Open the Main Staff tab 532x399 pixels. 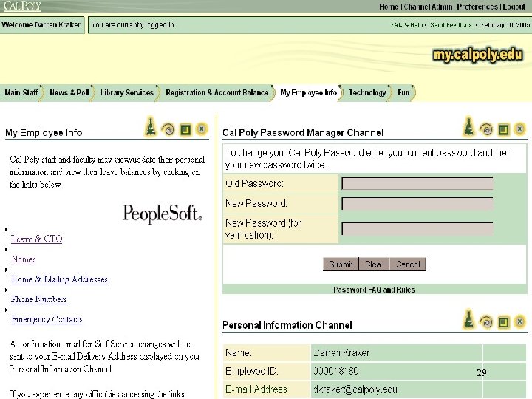pos(21,92)
